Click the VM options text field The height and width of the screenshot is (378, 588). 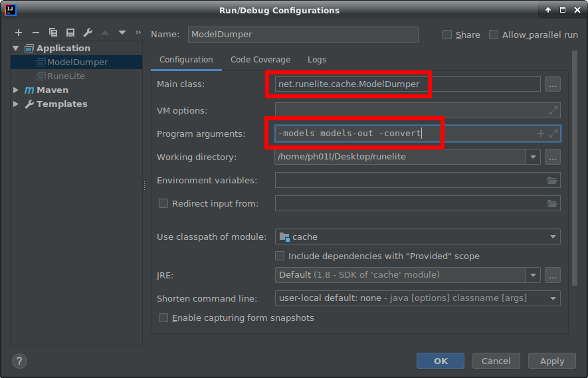click(418, 111)
